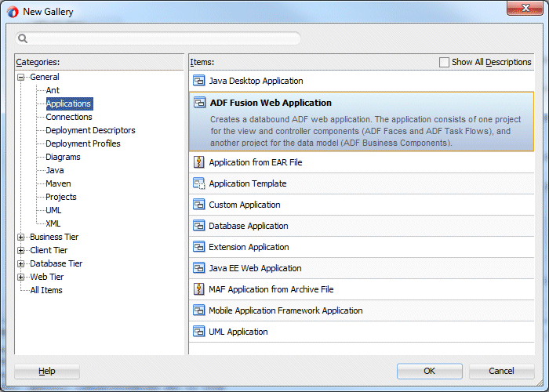
Task: Choose Database Application item text
Action: (x=249, y=226)
